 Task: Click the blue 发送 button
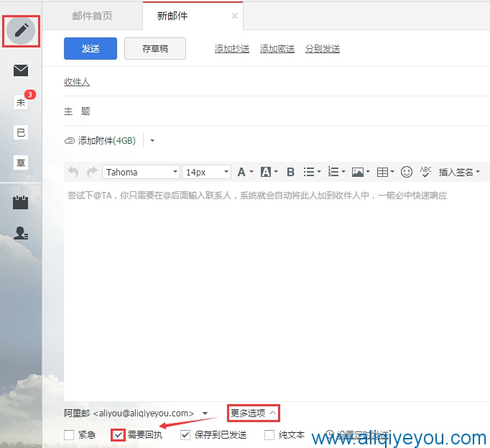(x=91, y=48)
